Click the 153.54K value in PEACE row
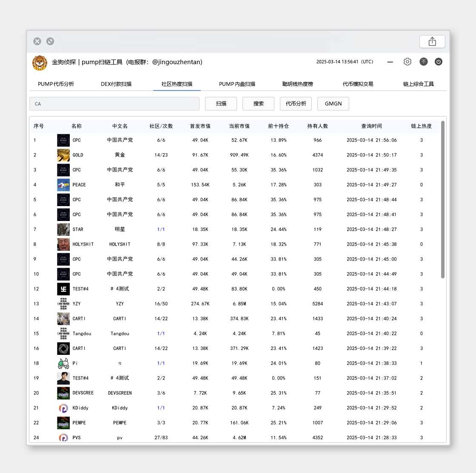476x473 pixels. [x=200, y=184]
